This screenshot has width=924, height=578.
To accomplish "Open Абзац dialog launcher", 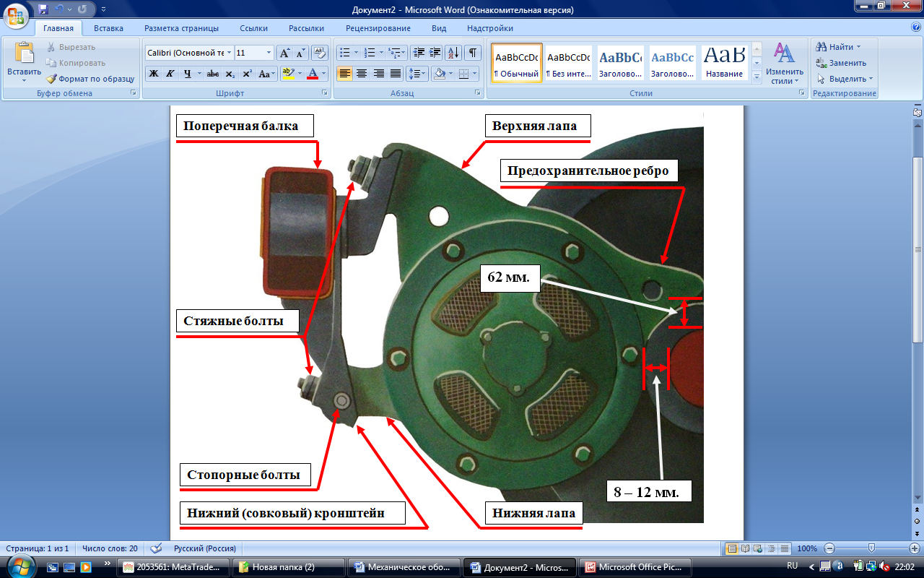I will tap(479, 93).
